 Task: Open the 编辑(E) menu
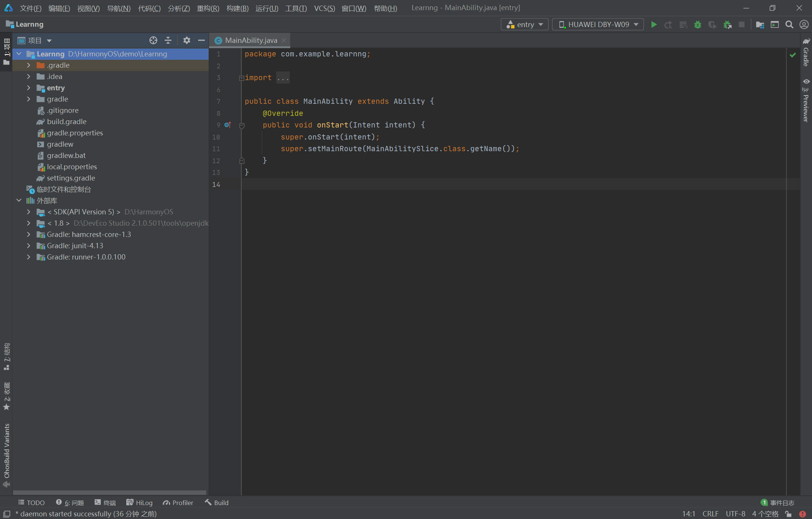point(59,8)
